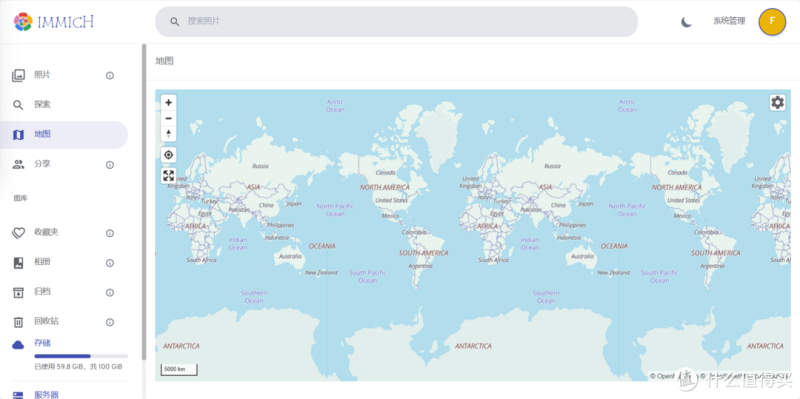This screenshot has height=399, width=800.
Task: Focus the 搜索照片 search field
Action: 396,21
